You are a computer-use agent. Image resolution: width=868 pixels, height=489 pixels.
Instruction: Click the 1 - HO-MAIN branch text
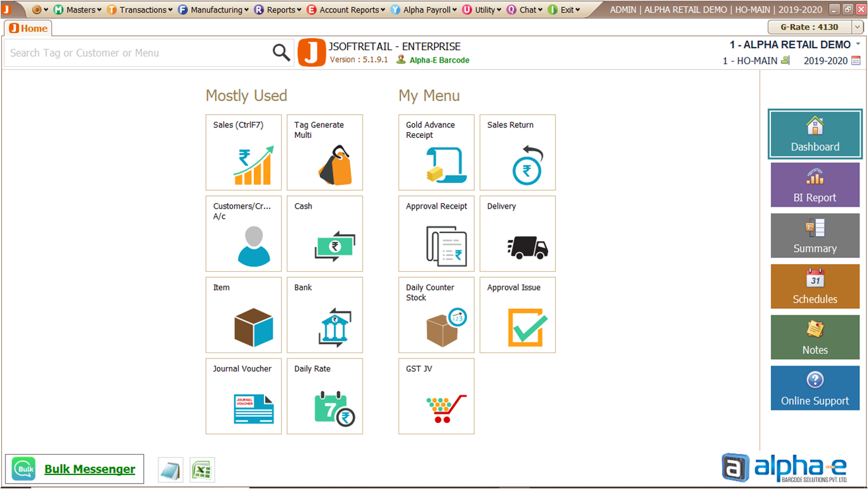click(750, 61)
